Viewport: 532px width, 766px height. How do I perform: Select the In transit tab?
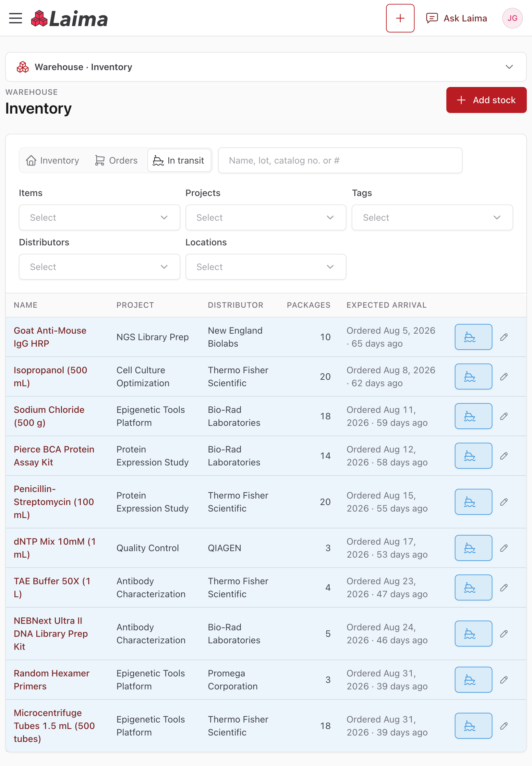click(179, 160)
